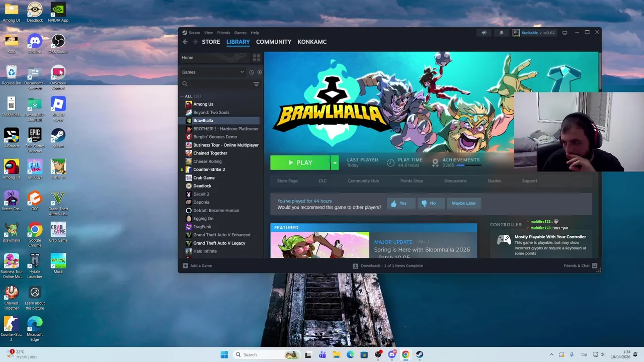
Task: Switch to the COMMUNITY tab
Action: [x=274, y=42]
